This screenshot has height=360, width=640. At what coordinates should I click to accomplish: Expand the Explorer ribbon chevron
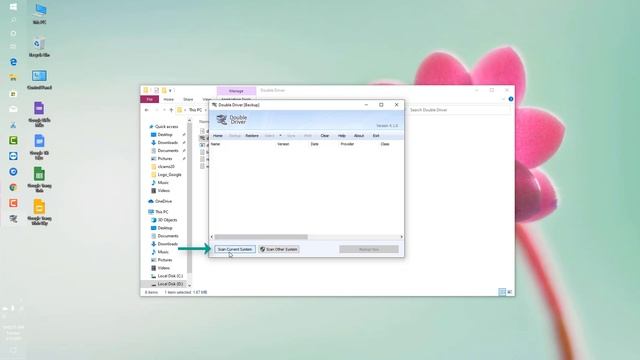click(503, 99)
